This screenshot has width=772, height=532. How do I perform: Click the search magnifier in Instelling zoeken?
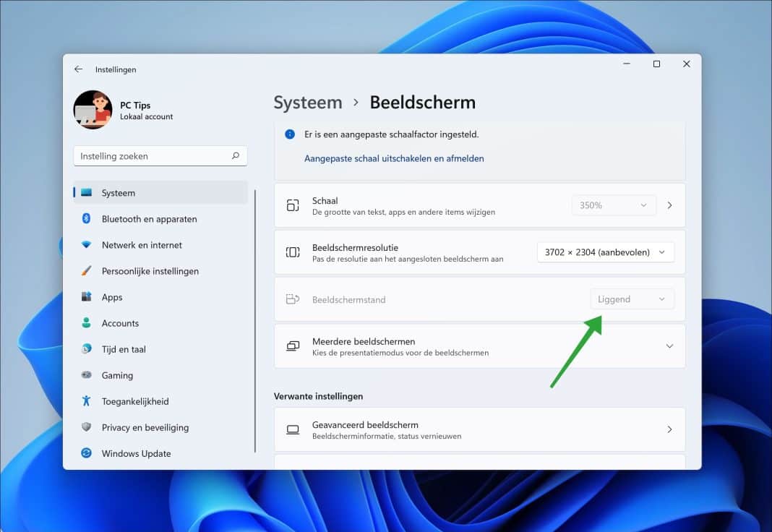tap(236, 155)
